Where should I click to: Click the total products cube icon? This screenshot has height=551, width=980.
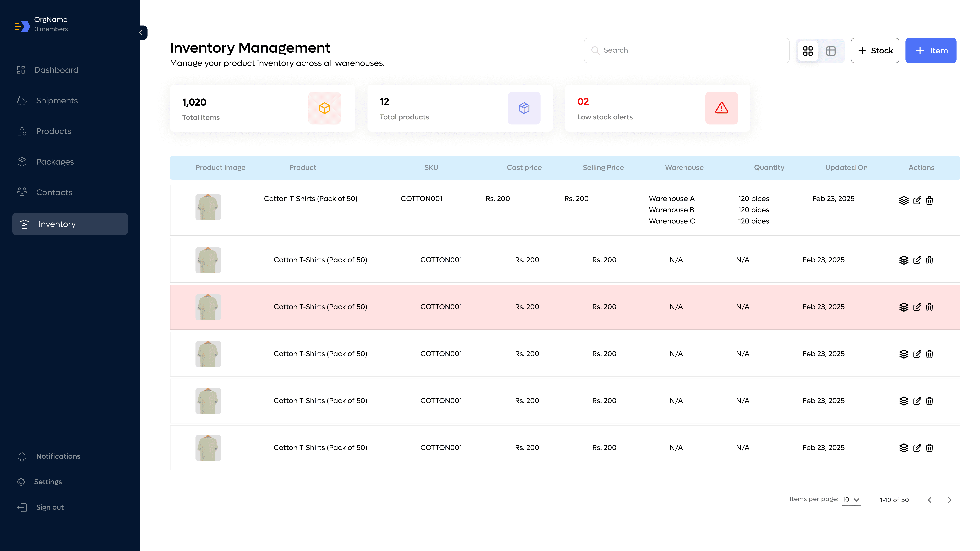[x=524, y=108]
